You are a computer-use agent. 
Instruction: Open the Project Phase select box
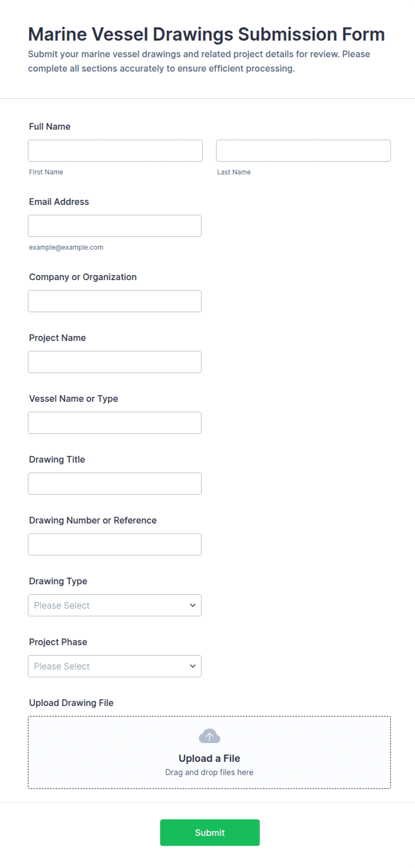coord(115,666)
